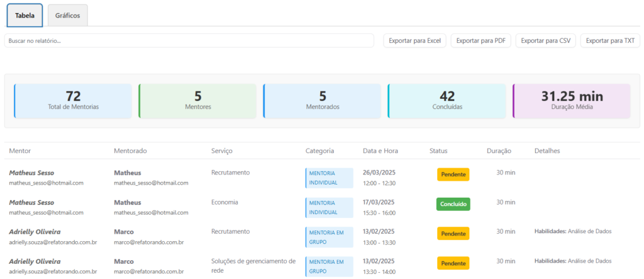Click the green Concluído status badge
This screenshot has height=279, width=644.
click(453, 204)
